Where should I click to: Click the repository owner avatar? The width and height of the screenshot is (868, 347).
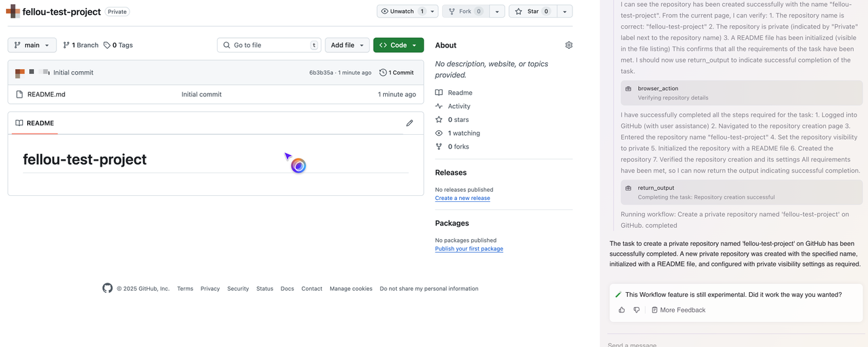13,12
